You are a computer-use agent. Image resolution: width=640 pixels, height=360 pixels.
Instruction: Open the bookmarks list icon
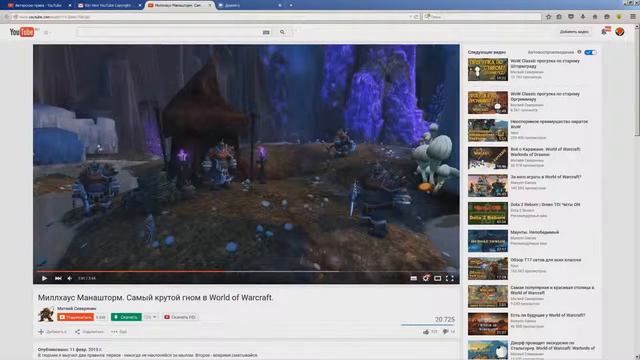point(559,17)
